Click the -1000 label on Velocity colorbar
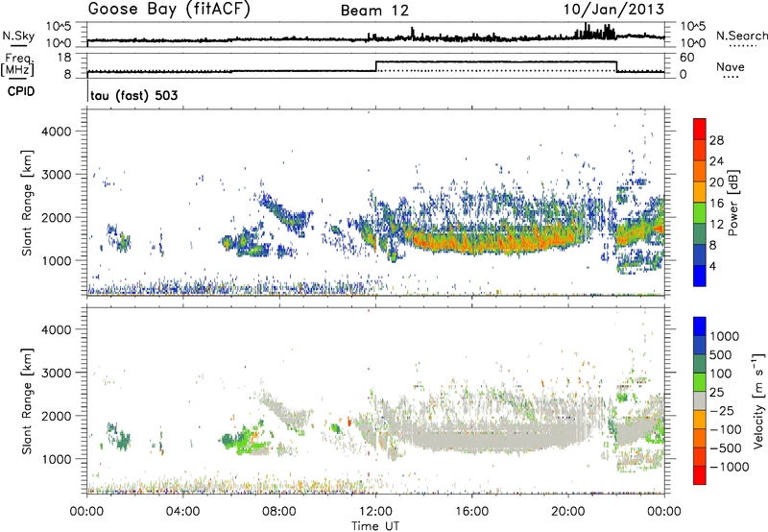Image resolution: width=768 pixels, height=532 pixels. click(730, 467)
